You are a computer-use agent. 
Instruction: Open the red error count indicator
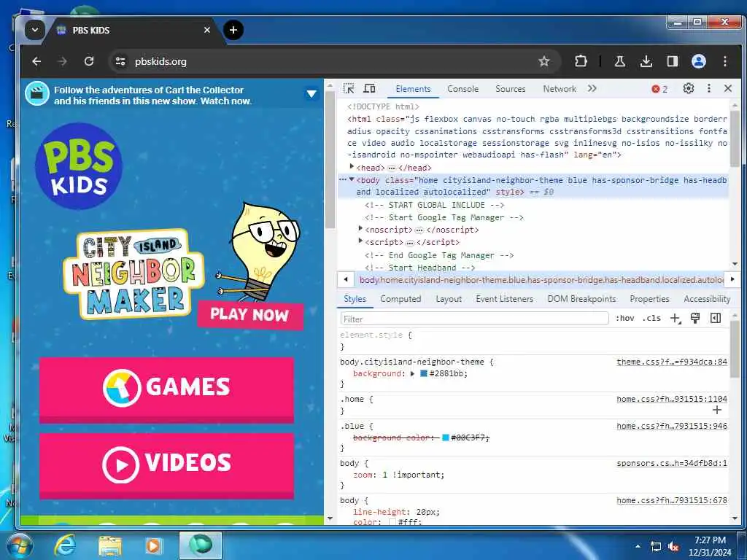pyautogui.click(x=659, y=89)
